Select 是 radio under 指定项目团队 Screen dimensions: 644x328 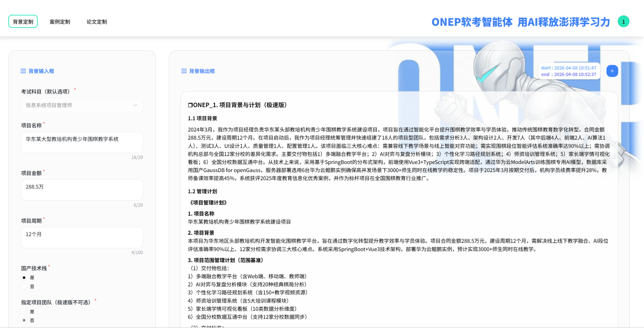click(x=24, y=312)
